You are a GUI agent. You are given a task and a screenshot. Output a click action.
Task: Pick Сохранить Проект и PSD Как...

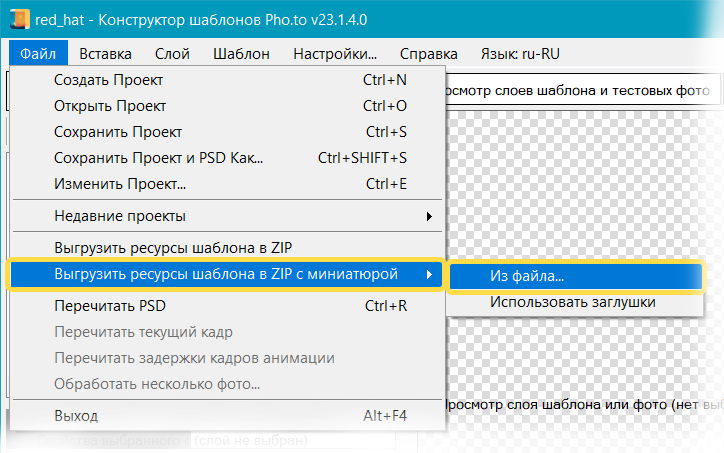pyautogui.click(x=158, y=158)
